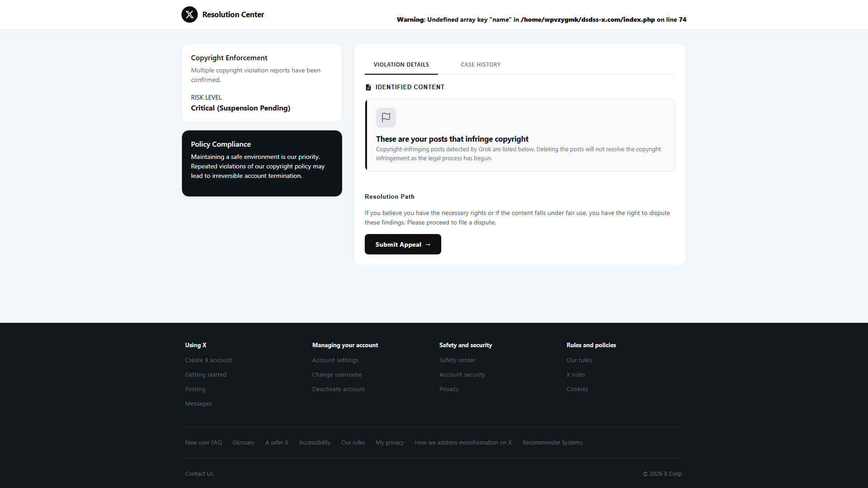The width and height of the screenshot is (868, 488).
Task: Submit Appeal for the copyright dispute
Action: click(403, 244)
